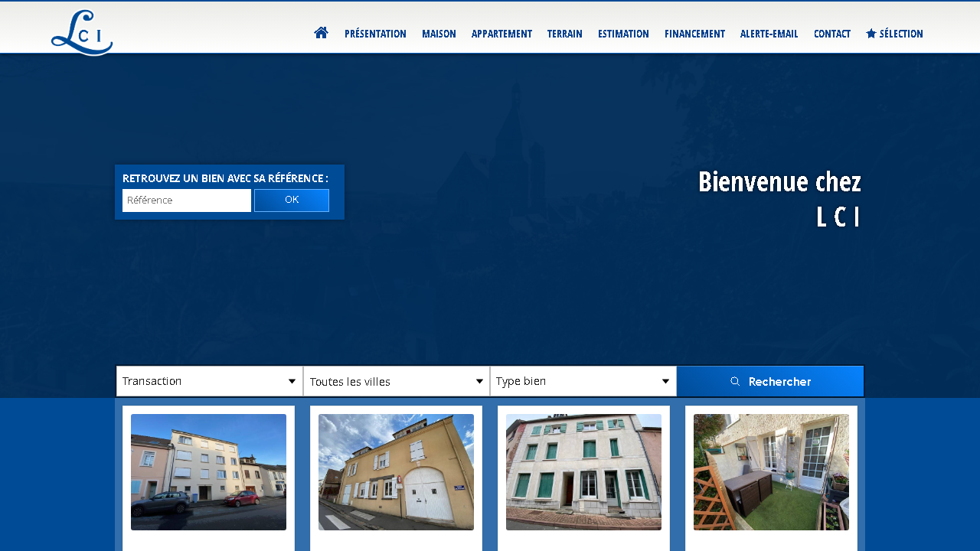Open Alerte-Email page
The height and width of the screenshot is (551, 980).
coord(769,34)
